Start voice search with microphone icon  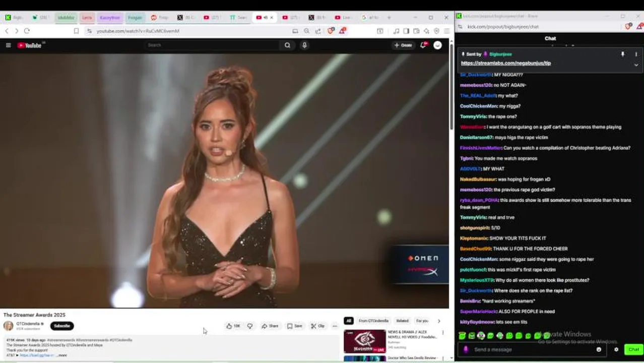(x=304, y=45)
